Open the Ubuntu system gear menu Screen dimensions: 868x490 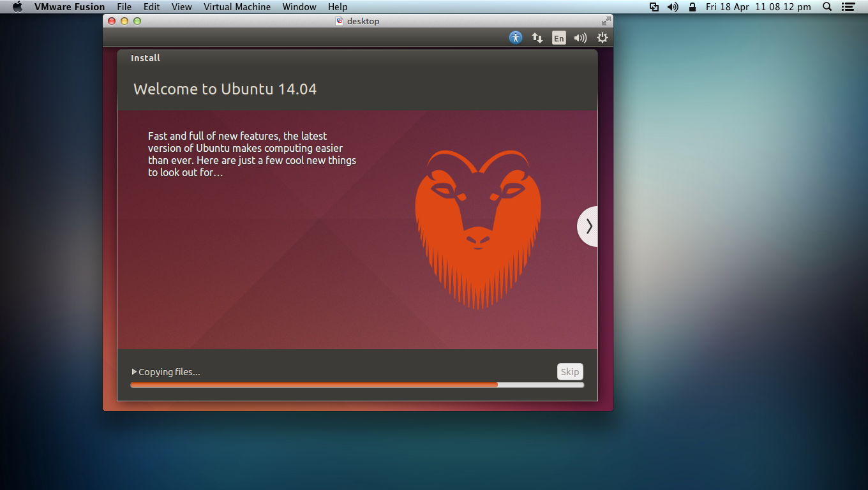[x=602, y=38]
